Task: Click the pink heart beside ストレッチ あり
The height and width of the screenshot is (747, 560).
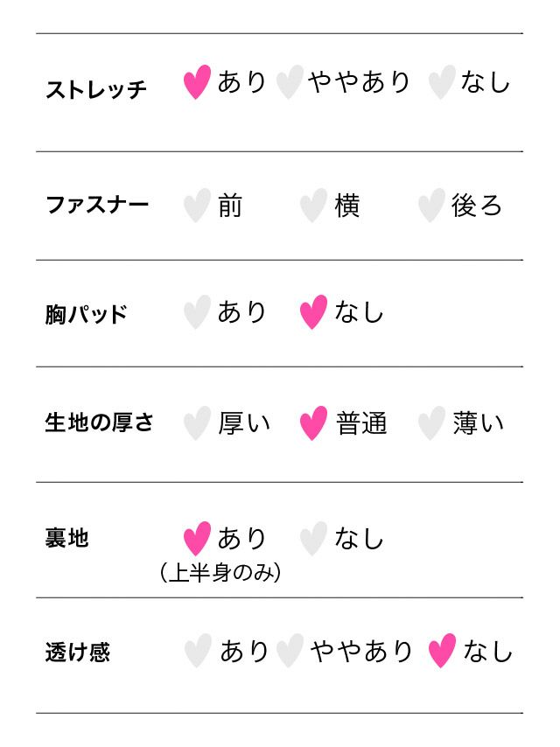Action: 198,83
